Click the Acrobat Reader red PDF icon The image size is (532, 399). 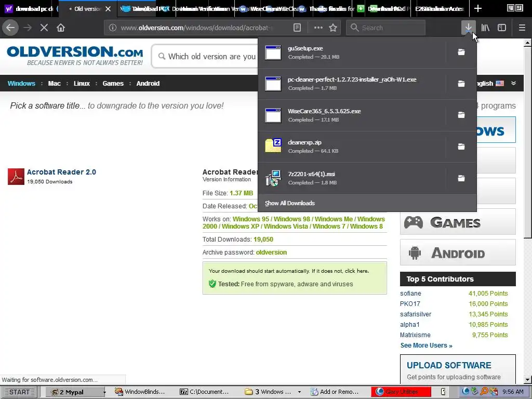[16, 177]
